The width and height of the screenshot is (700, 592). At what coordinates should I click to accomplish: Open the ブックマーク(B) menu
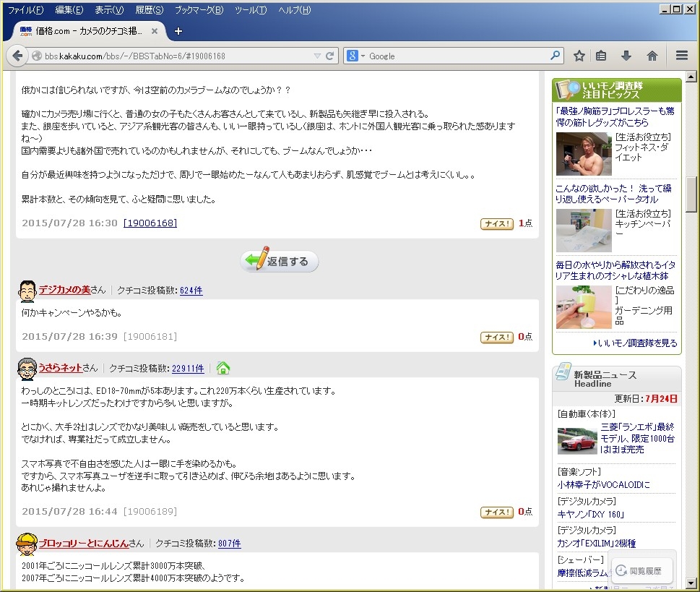click(x=199, y=10)
